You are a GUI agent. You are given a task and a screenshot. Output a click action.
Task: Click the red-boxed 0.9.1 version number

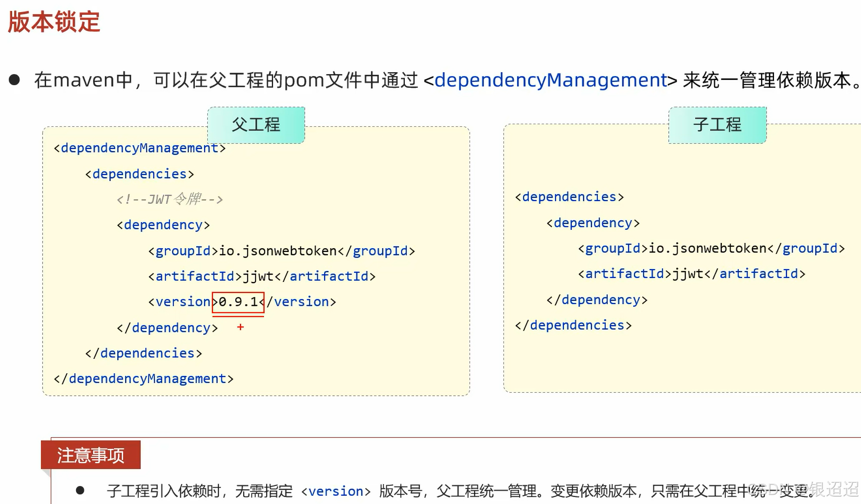(x=238, y=302)
